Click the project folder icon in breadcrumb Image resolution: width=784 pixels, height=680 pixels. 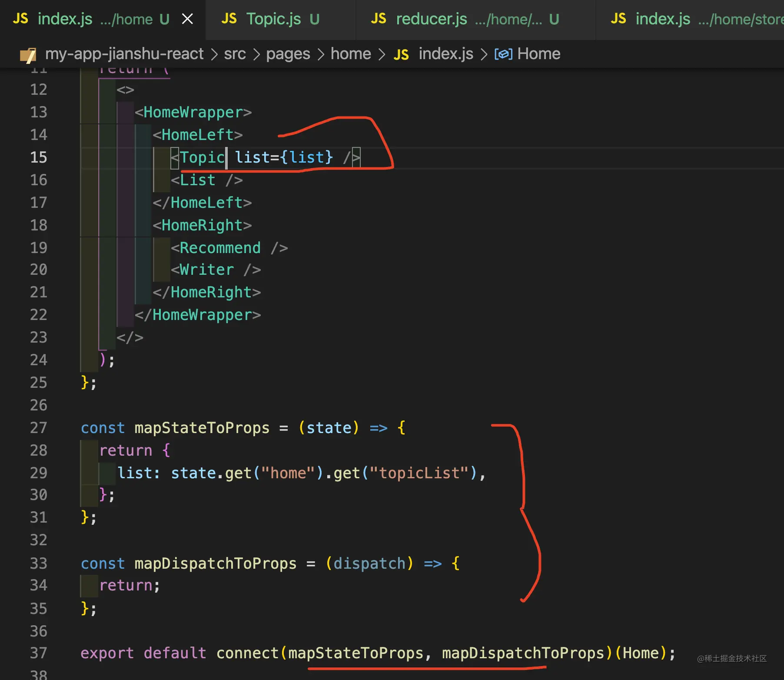point(28,55)
